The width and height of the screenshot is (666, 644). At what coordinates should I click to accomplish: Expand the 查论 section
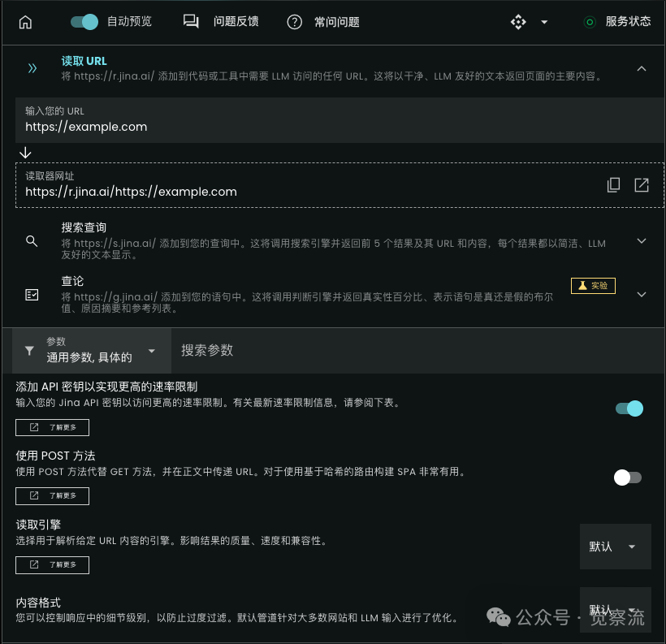pyautogui.click(x=642, y=294)
